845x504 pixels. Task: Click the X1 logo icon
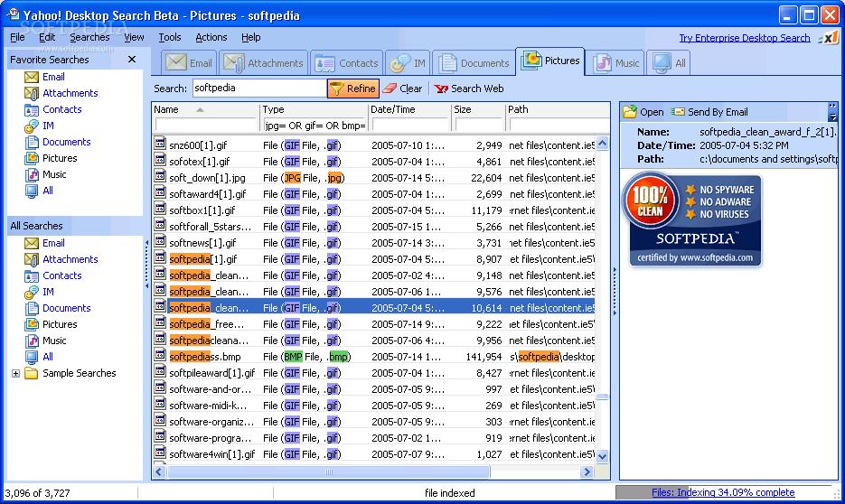(829, 38)
